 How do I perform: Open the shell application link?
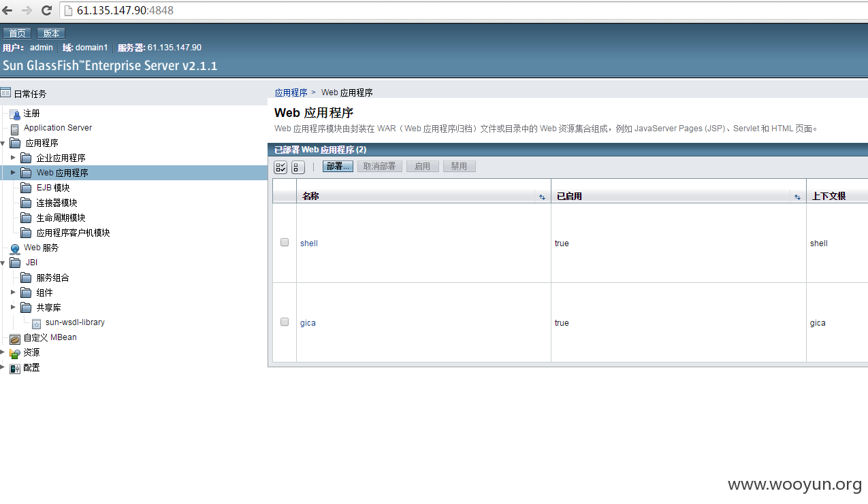click(309, 243)
